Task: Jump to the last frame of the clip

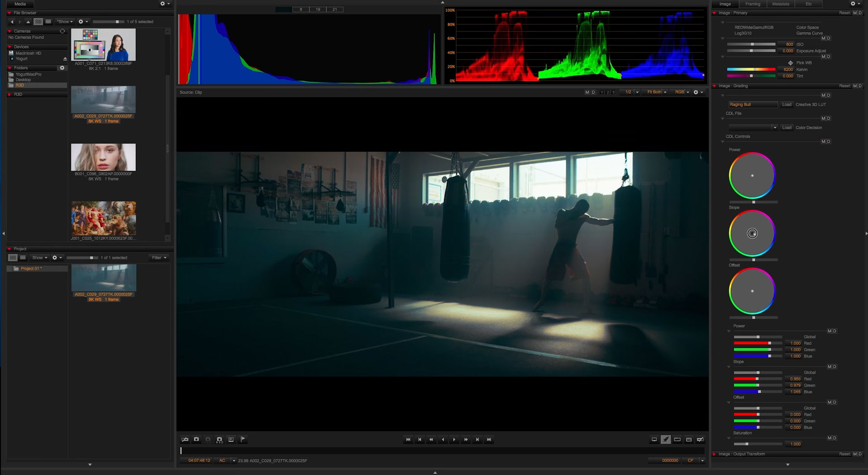Action: tap(489, 439)
